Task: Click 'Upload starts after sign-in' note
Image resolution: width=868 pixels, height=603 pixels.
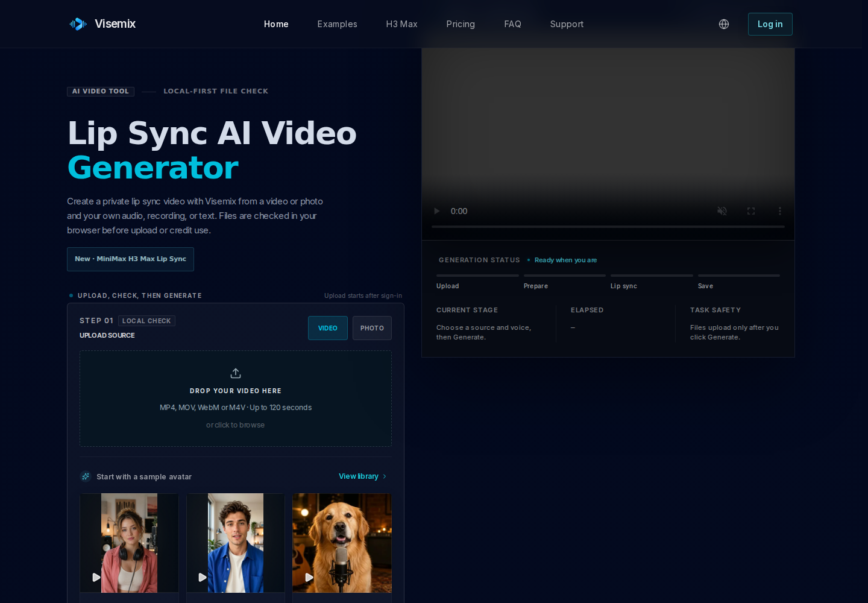Action: pos(363,295)
